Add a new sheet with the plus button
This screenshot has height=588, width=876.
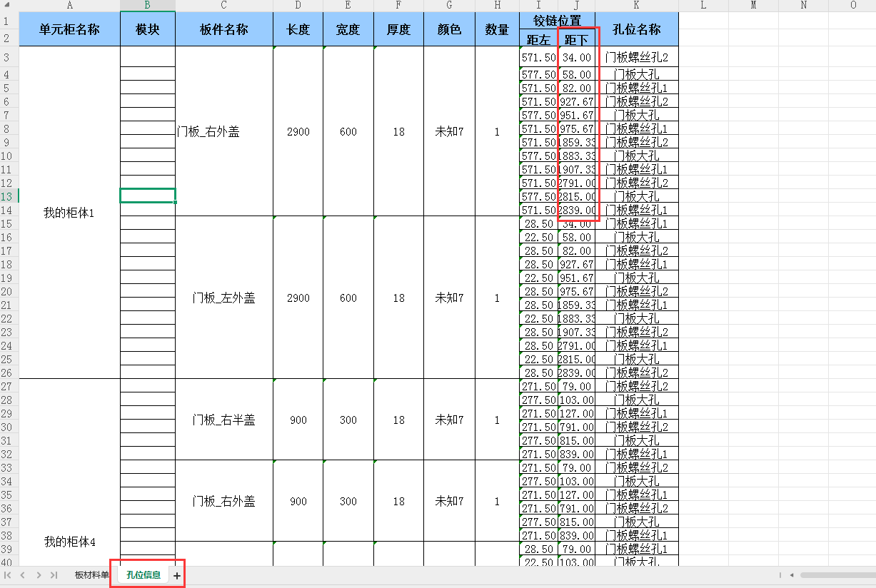click(x=177, y=575)
